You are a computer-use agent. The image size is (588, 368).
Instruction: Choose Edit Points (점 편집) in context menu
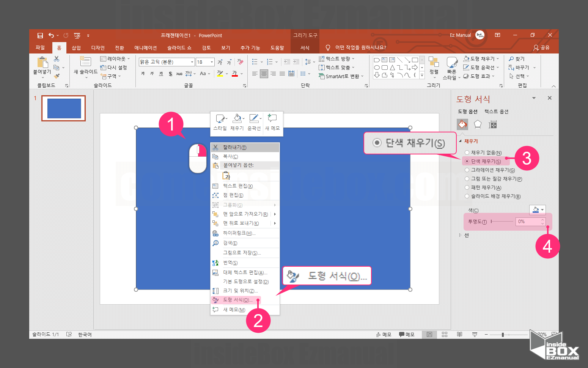pyautogui.click(x=245, y=195)
